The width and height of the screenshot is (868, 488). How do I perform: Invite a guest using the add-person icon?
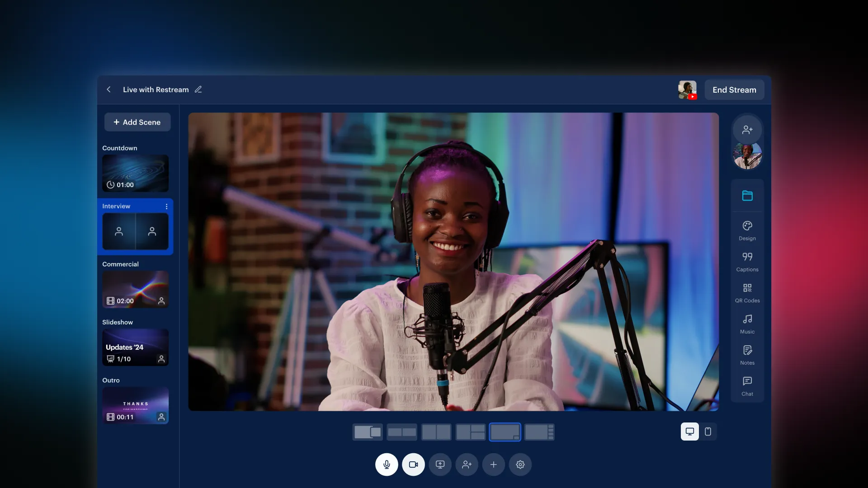click(x=467, y=465)
